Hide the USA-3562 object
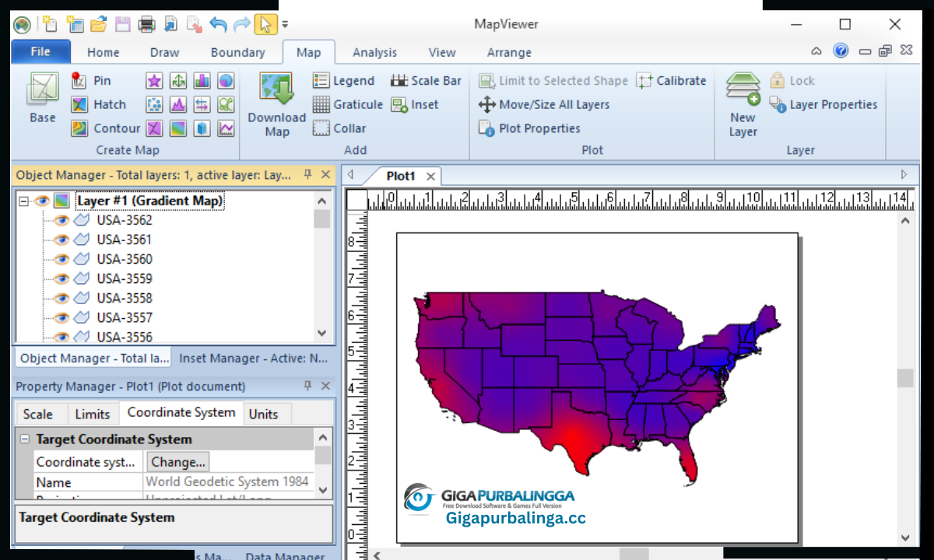Viewport: 934px width, 560px height. point(61,220)
